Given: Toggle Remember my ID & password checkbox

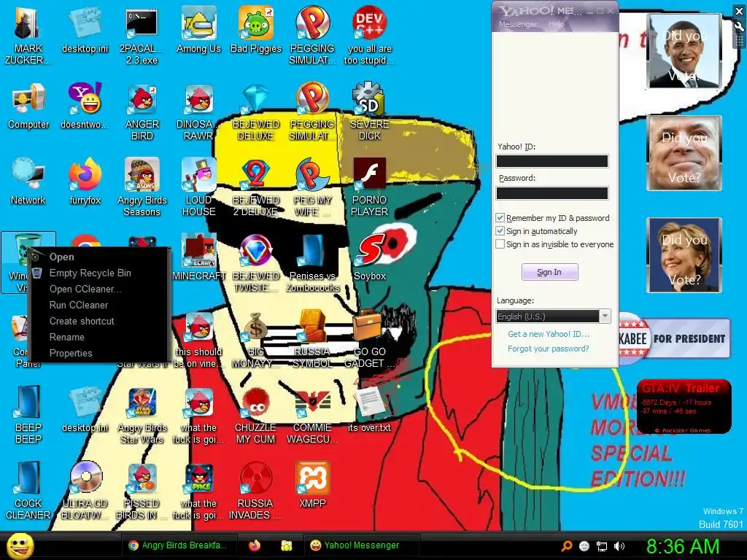Looking at the screenshot, I should (500, 218).
